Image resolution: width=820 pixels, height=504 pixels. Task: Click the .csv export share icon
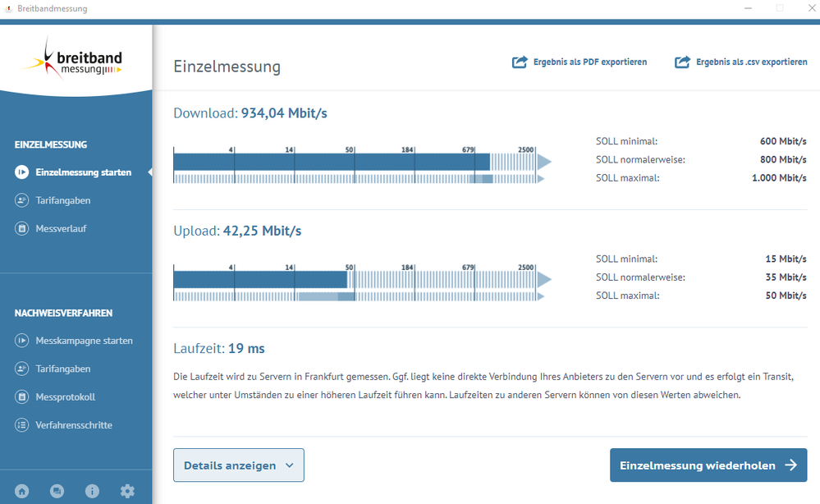click(x=682, y=62)
